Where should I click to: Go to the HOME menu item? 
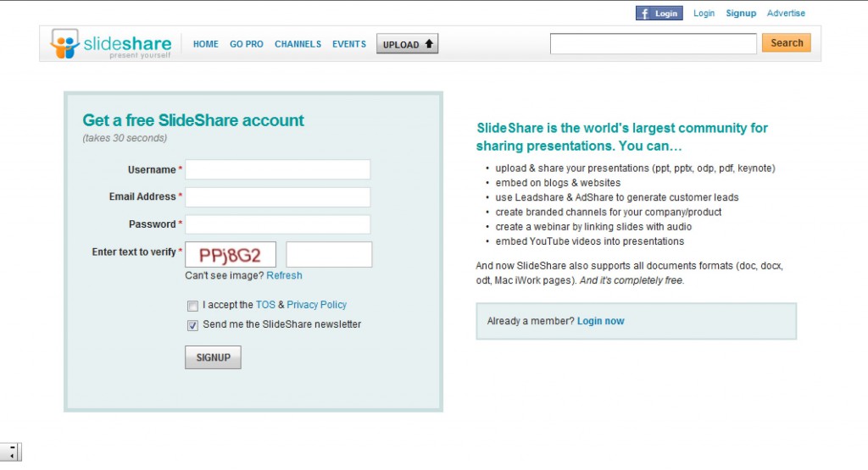pyautogui.click(x=205, y=44)
